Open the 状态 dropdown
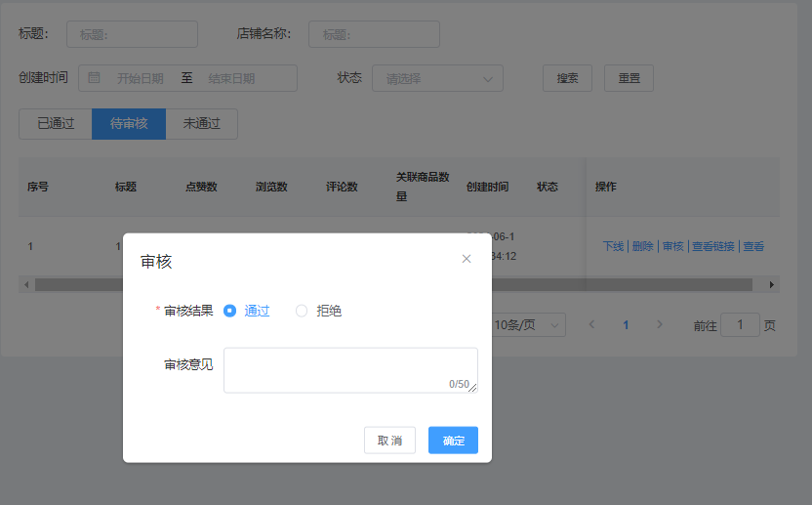 [437, 78]
